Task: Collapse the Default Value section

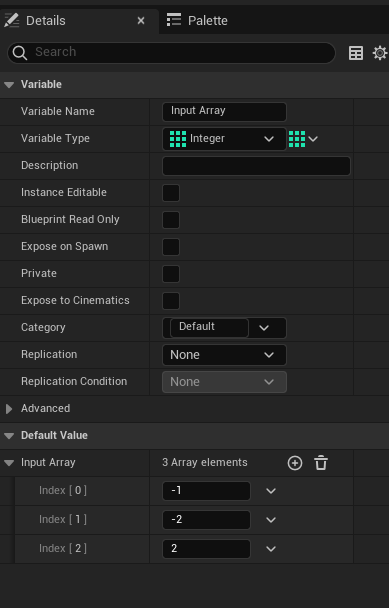Action: (x=9, y=435)
